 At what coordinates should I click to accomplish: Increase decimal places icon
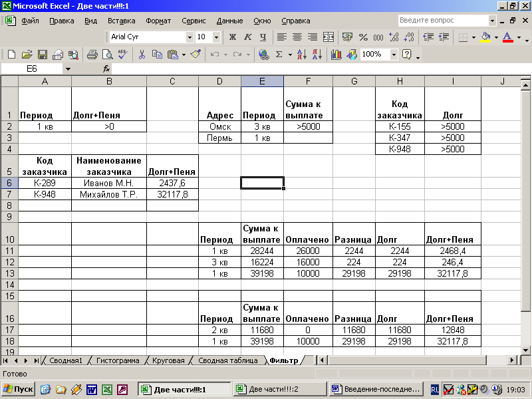click(394, 37)
